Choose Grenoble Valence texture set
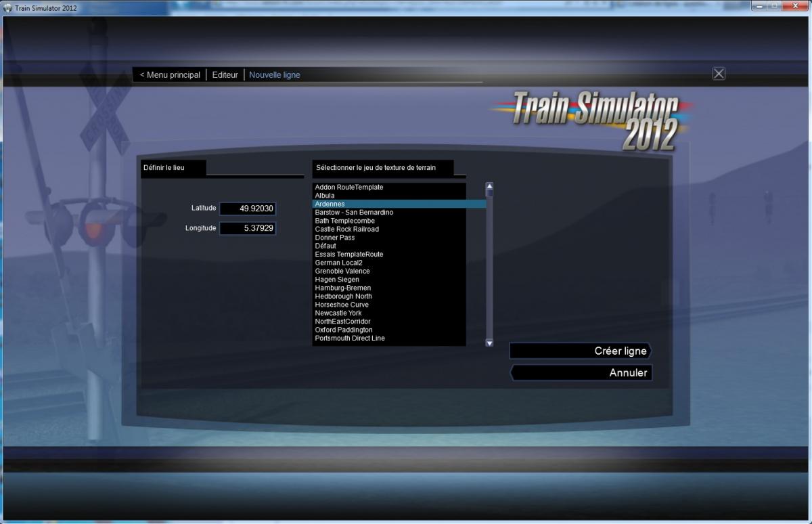The image size is (812, 524). coord(389,271)
